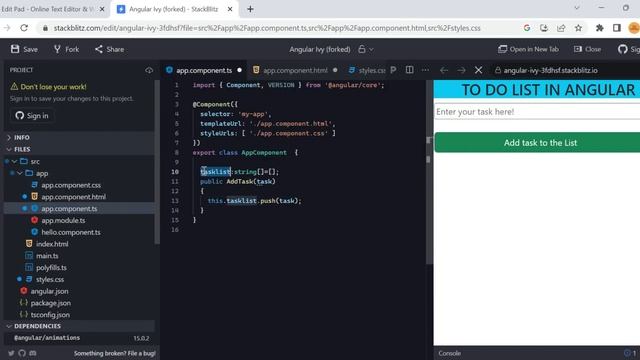Toggle the browser side panel icon
This screenshot has width=640, height=360.
coord(617,28)
